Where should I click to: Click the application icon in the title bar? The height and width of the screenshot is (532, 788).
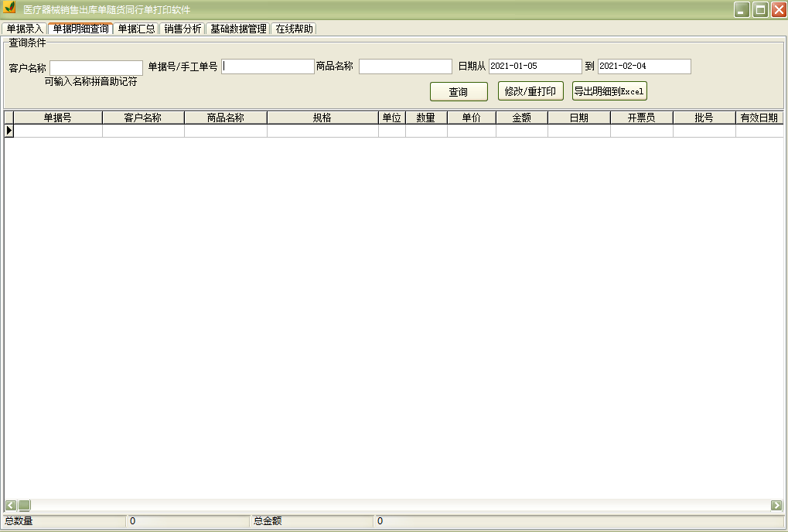coord(10,9)
